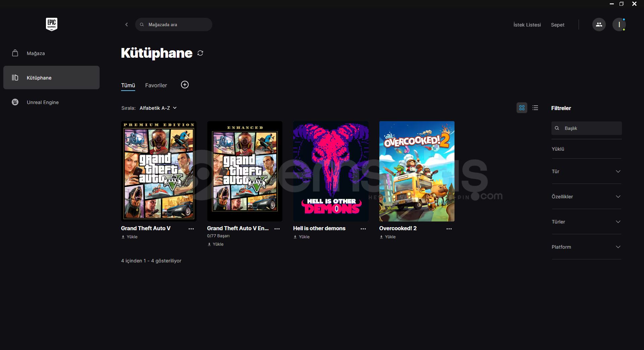Switch to the Tümü tab
Viewport: 644px width, 350px height.
(128, 86)
